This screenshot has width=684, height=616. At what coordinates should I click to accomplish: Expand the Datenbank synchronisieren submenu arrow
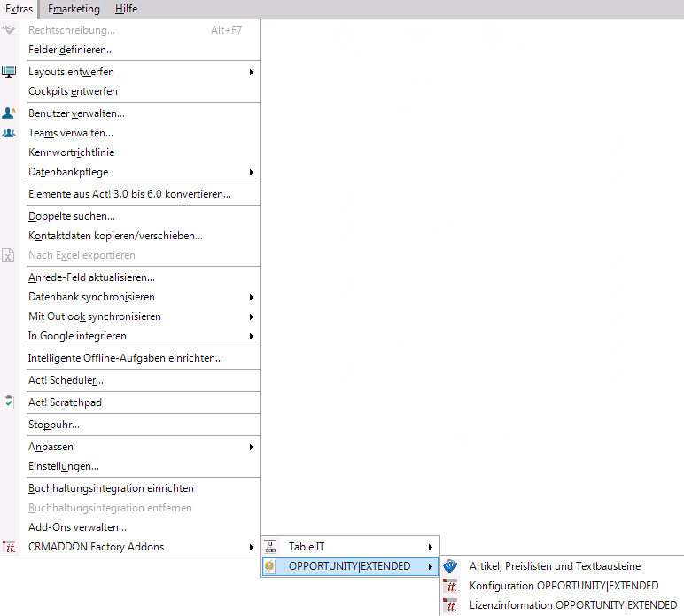[252, 297]
